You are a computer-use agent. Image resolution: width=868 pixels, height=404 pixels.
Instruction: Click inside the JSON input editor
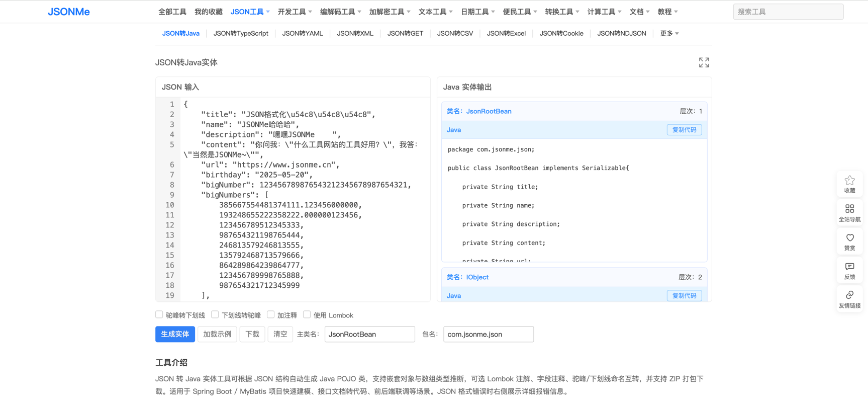tap(305, 200)
